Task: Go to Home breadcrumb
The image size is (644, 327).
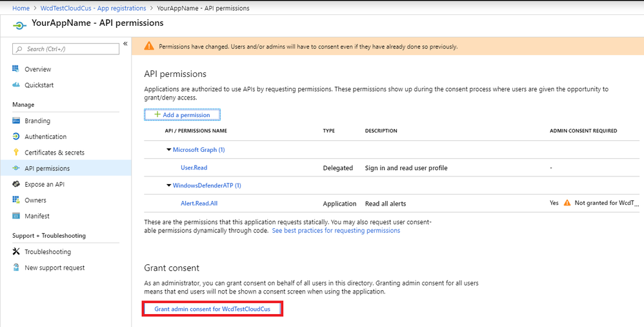Action: click(21, 8)
